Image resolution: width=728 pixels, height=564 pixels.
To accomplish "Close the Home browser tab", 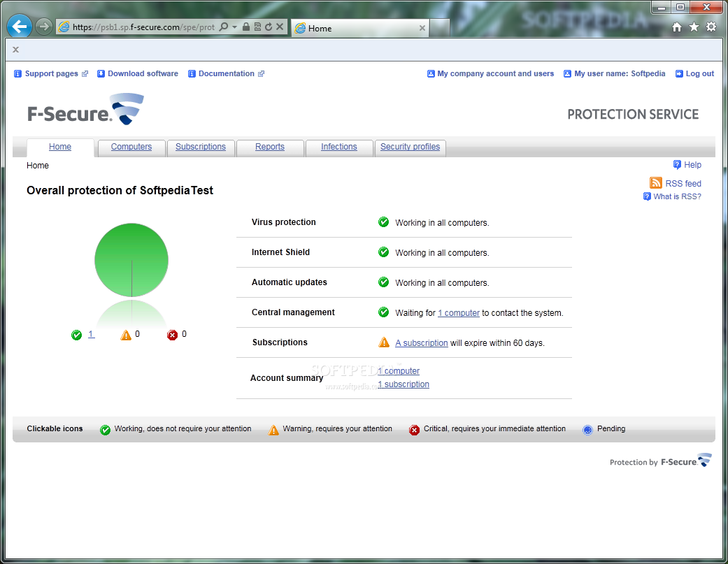I will tap(422, 28).
